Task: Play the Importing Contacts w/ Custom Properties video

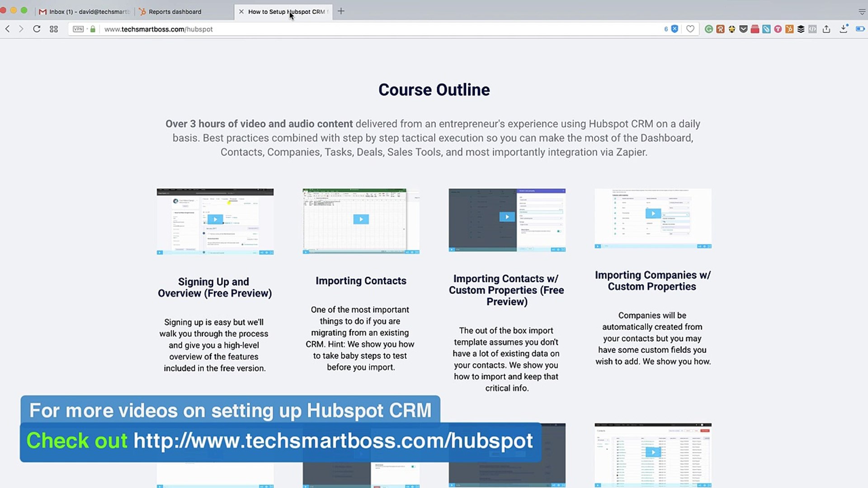Action: (507, 217)
